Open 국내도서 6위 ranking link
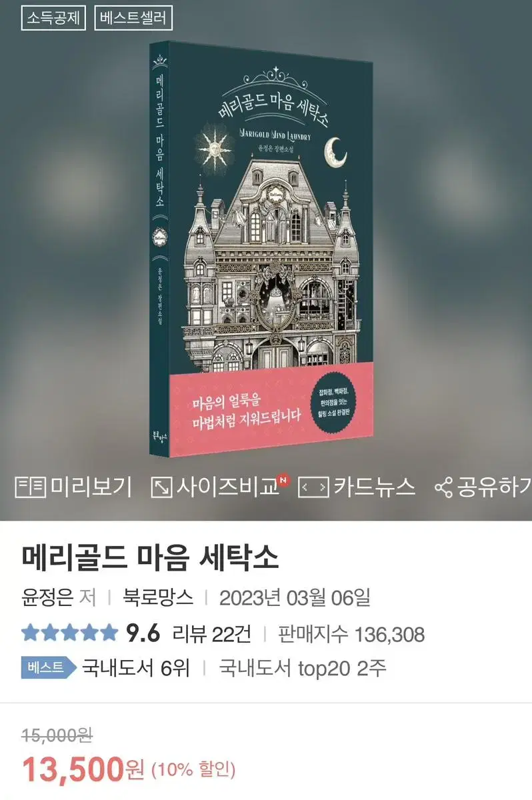The width and height of the screenshot is (532, 800). [136, 667]
